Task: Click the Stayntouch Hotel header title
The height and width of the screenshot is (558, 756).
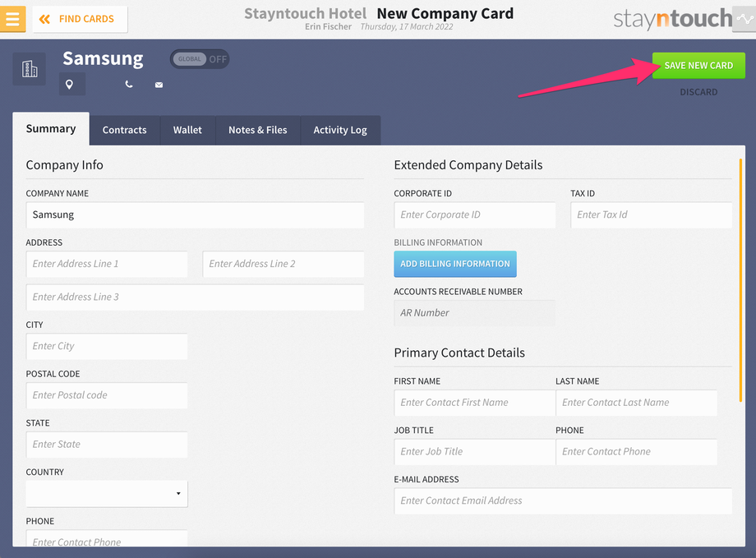Action: pos(305,13)
